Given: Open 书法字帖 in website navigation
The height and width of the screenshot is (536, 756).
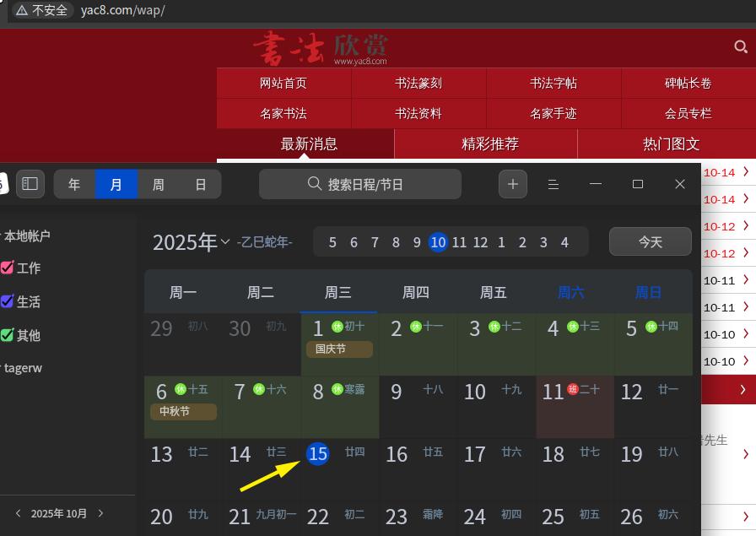Looking at the screenshot, I should click(x=553, y=84).
